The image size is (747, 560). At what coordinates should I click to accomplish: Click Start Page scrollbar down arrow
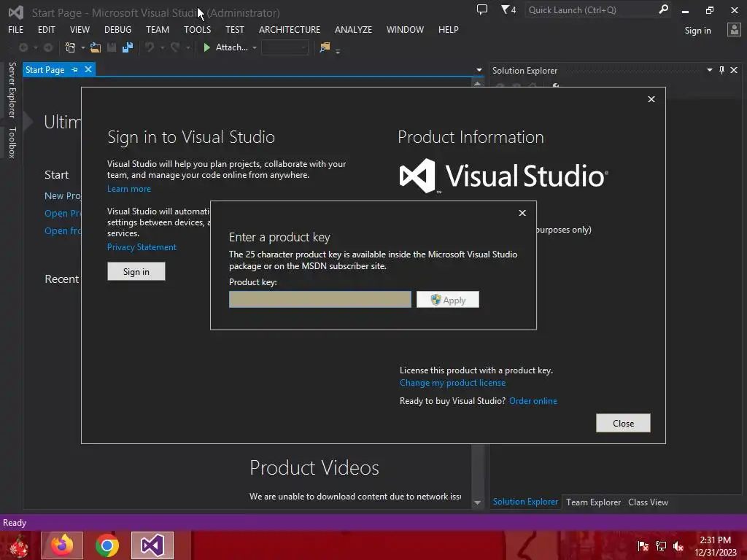(x=477, y=502)
